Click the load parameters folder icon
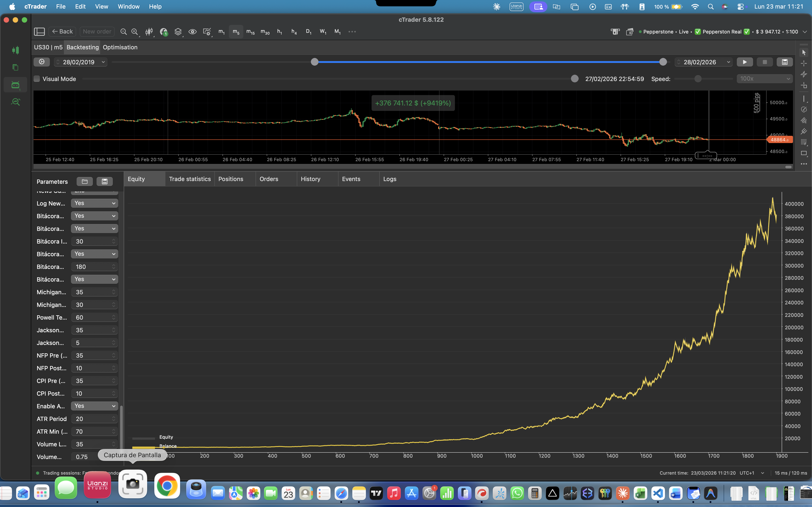The image size is (812, 507). (85, 181)
